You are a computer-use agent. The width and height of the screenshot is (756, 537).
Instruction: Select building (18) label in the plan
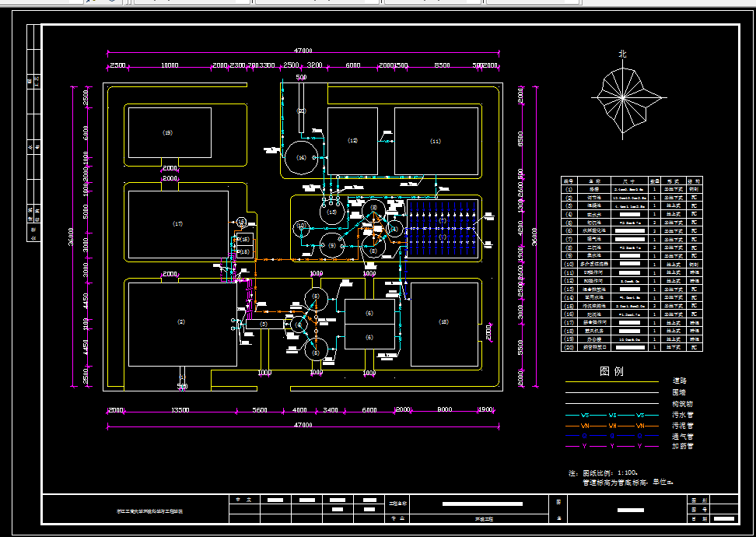(443, 321)
